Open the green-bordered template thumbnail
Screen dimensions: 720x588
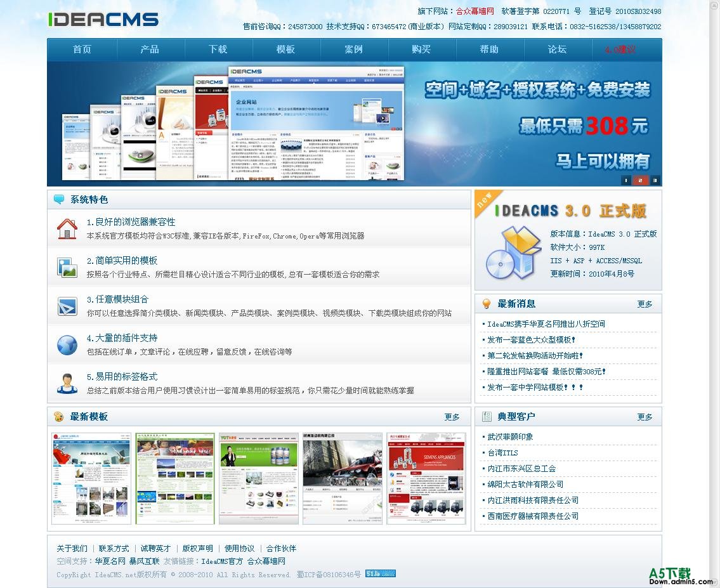[x=175, y=478]
